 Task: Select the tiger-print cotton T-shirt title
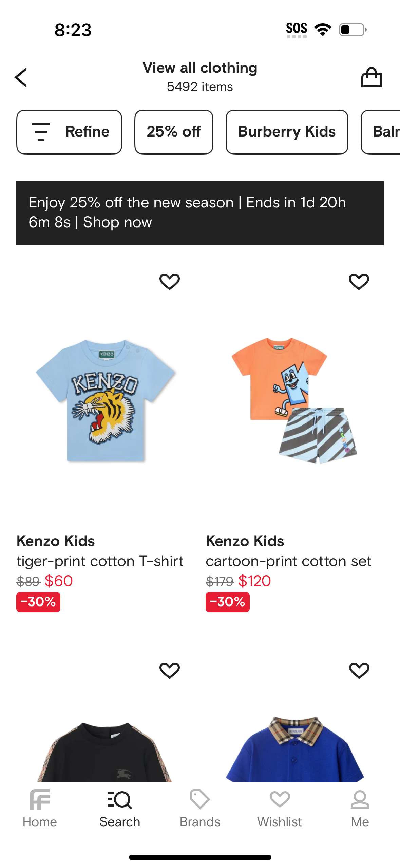click(100, 561)
